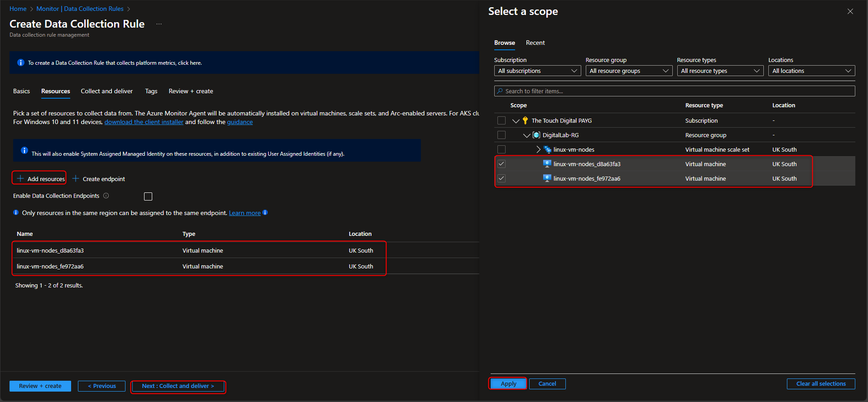Sort by Resource type column header
This screenshot has width=868, height=402.
pyautogui.click(x=704, y=105)
